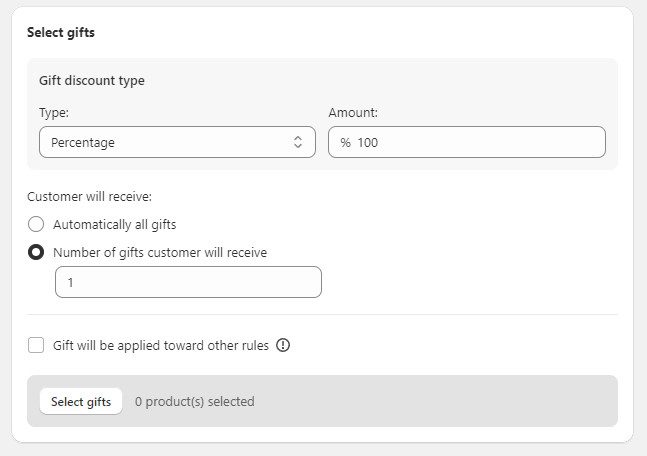Click the bold Select gifts section heading

click(61, 32)
